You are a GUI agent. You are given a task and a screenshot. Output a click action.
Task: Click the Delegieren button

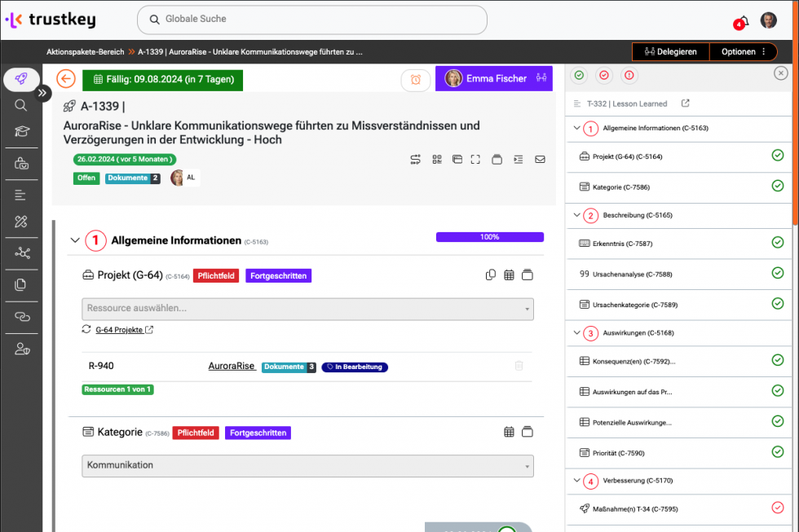pyautogui.click(x=670, y=51)
